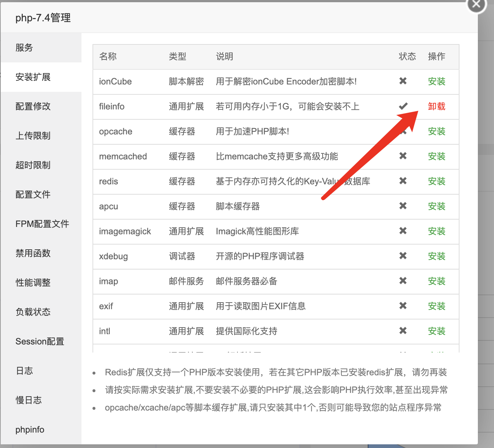Open 上传限制 settings
The image size is (494, 448).
(x=41, y=136)
